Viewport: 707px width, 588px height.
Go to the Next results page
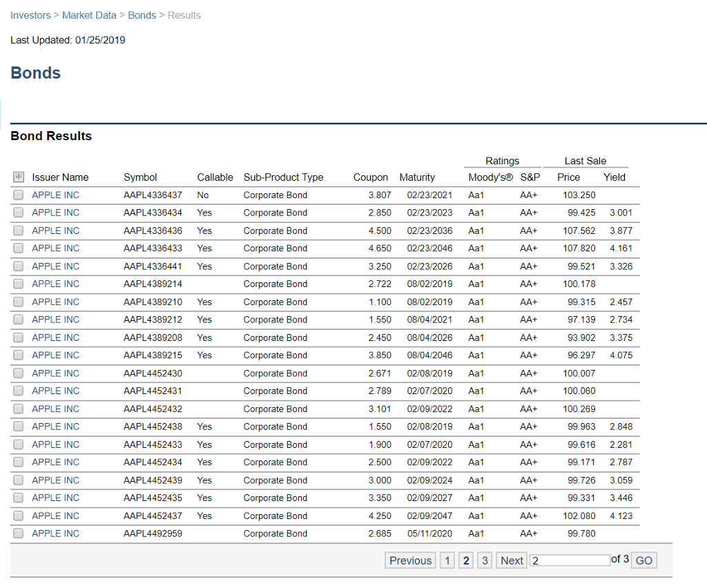[x=512, y=560]
